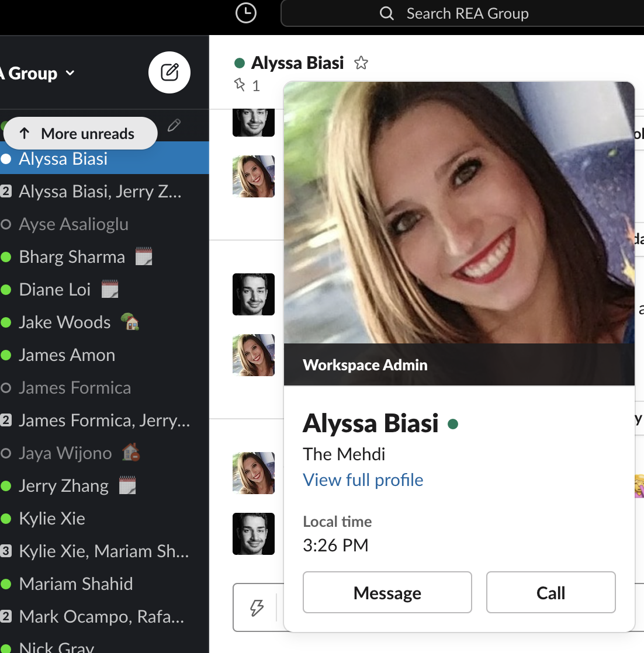
Task: Open Jerry Zhang direct message
Action: (105, 485)
